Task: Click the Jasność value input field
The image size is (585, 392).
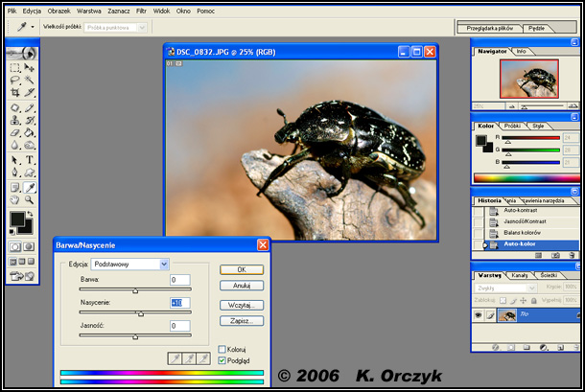Action: tap(180, 326)
